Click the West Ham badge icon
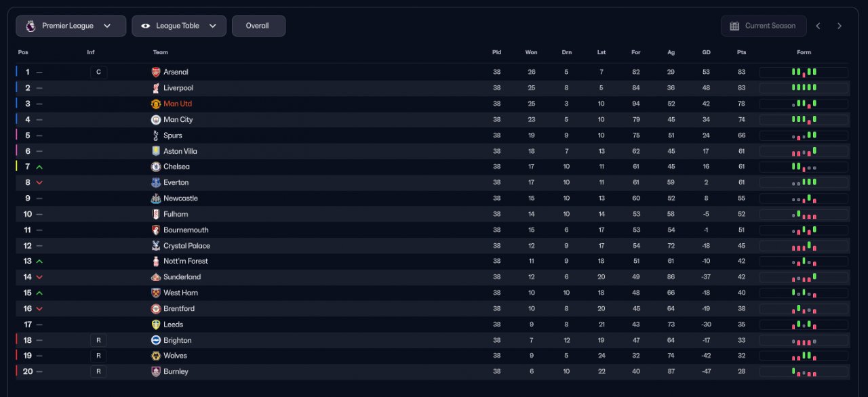 pyautogui.click(x=156, y=293)
